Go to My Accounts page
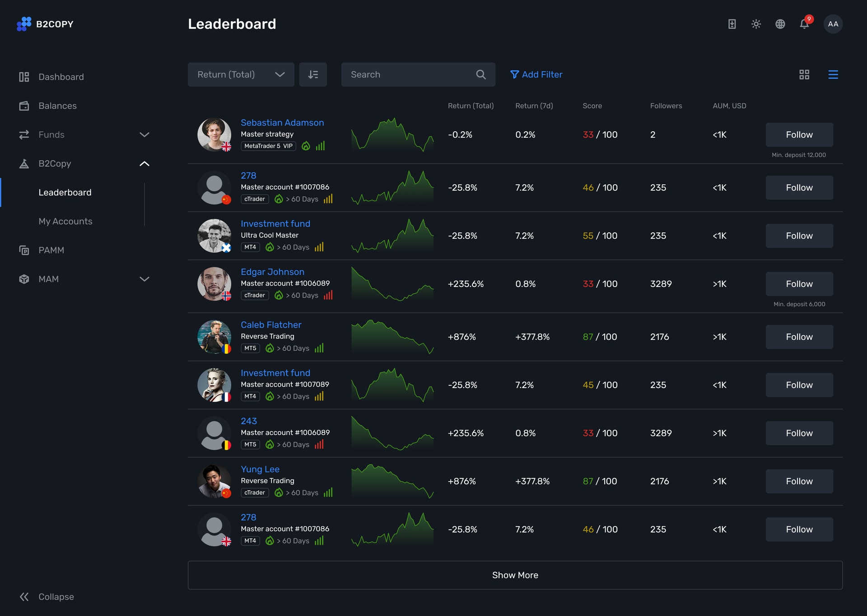 pyautogui.click(x=65, y=221)
